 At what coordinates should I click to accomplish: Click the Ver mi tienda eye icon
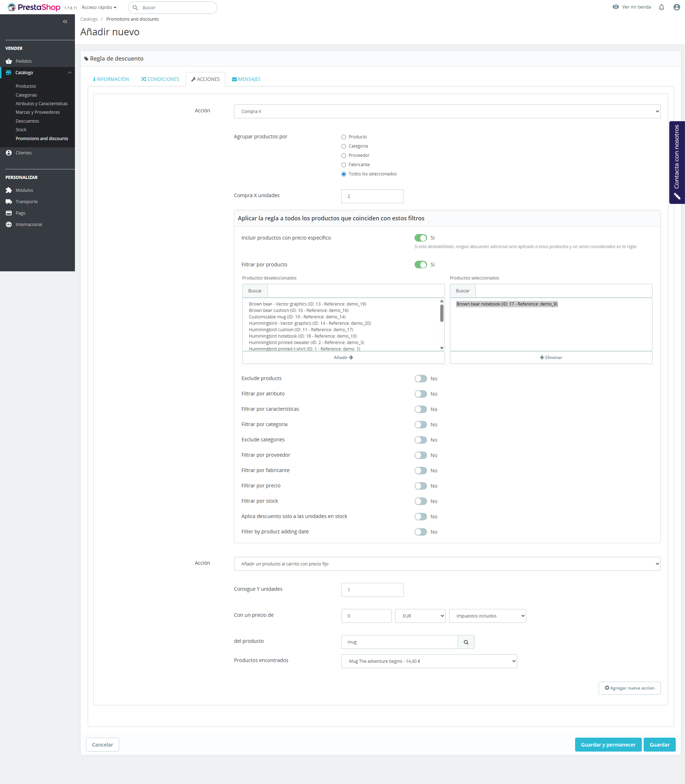click(x=615, y=7)
